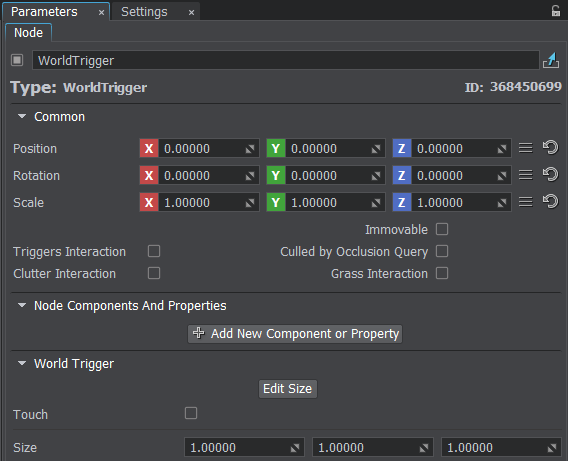Viewport: 568px width, 461px height.
Task: Click the Position X field expand arrow icon
Action: (x=250, y=149)
